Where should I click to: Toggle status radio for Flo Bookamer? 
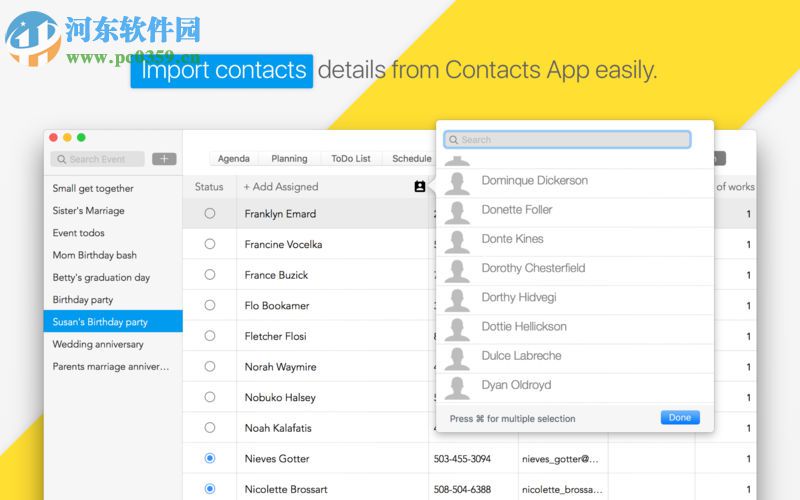(210, 305)
